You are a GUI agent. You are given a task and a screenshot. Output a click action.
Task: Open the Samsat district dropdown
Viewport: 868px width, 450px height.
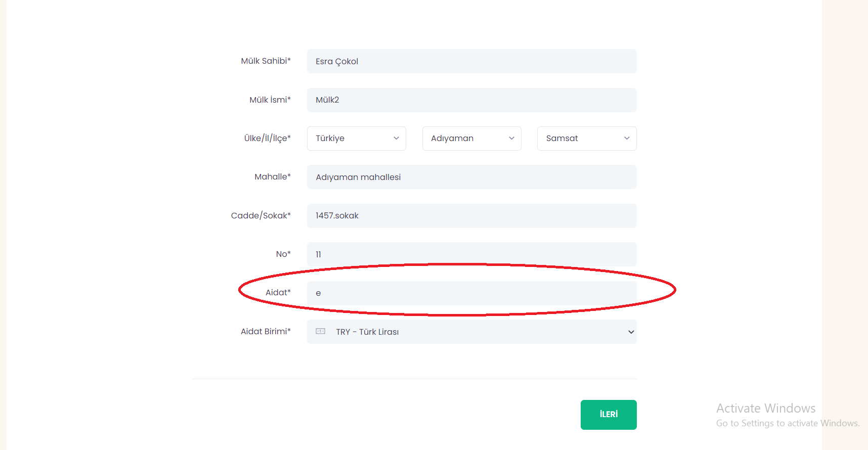tap(582, 139)
